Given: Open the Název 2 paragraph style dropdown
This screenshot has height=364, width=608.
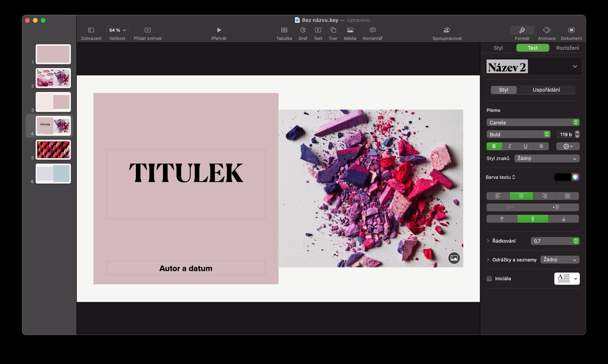Looking at the screenshot, I should click(575, 66).
